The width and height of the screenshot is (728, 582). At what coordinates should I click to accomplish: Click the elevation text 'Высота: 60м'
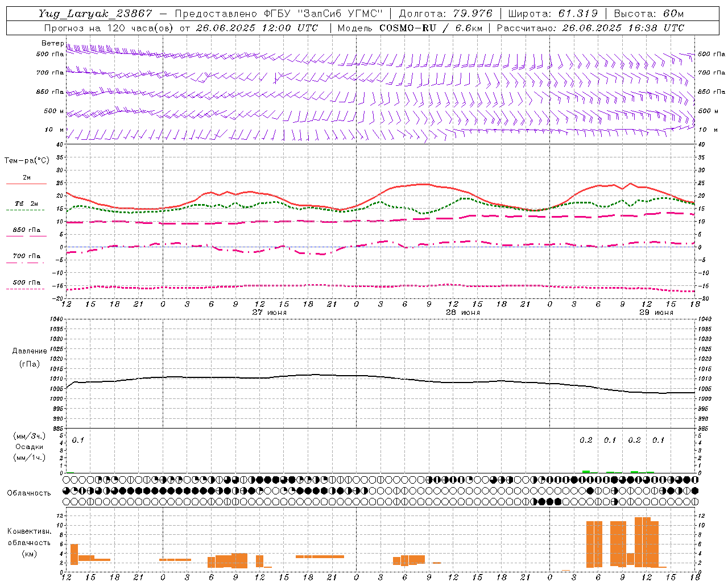click(x=649, y=14)
